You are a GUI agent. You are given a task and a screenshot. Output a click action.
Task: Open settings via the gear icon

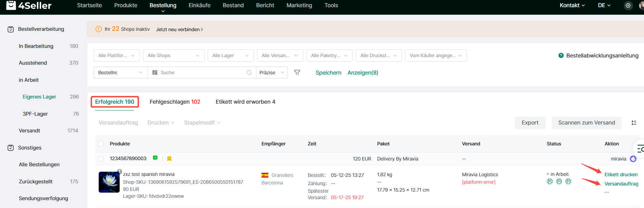[628, 5]
